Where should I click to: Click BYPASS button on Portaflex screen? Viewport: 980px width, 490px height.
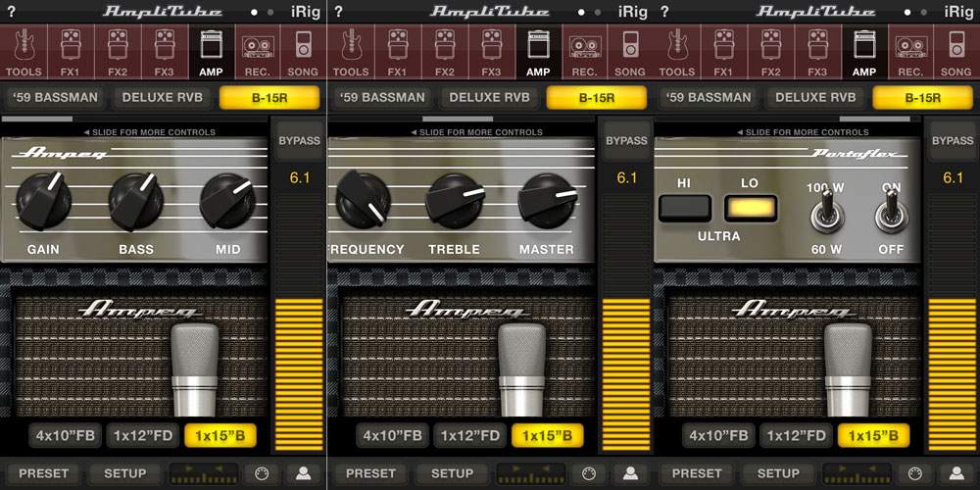[953, 141]
